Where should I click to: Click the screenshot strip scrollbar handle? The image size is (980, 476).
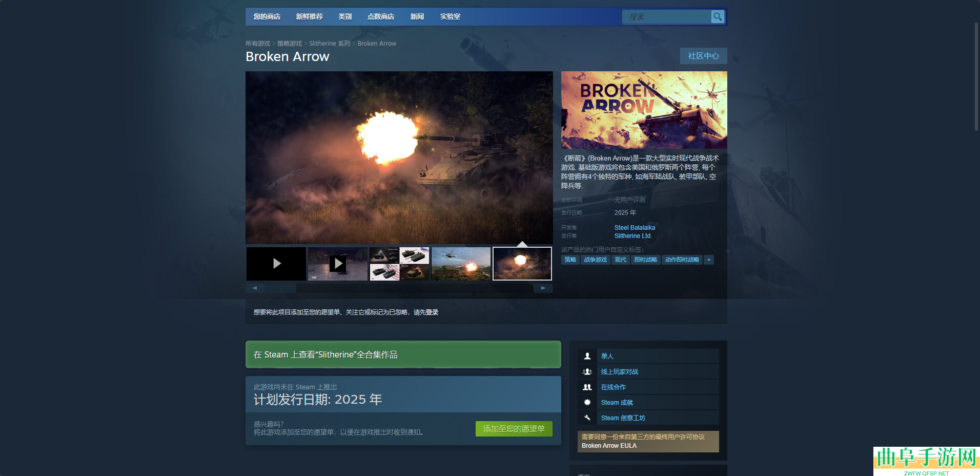[x=280, y=288]
